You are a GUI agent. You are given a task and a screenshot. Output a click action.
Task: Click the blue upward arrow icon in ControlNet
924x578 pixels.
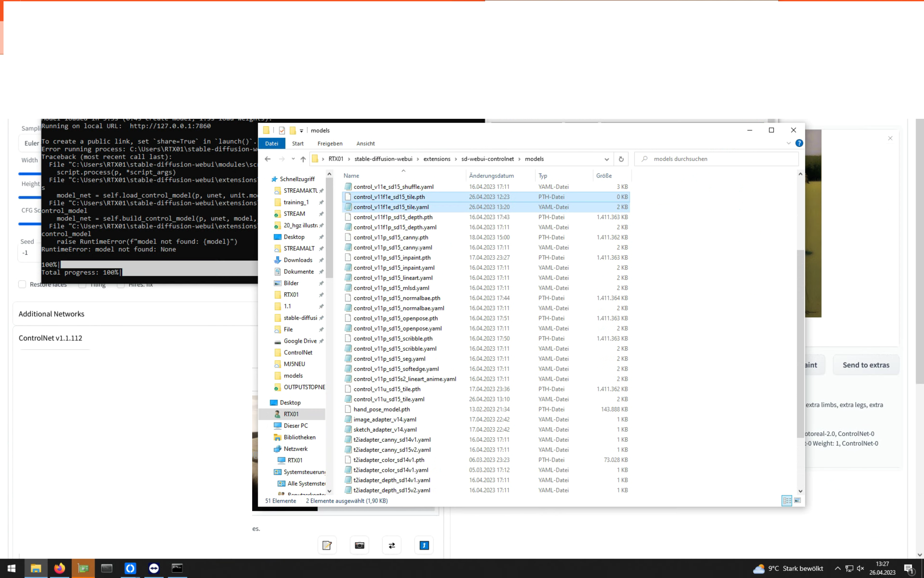[x=424, y=546]
